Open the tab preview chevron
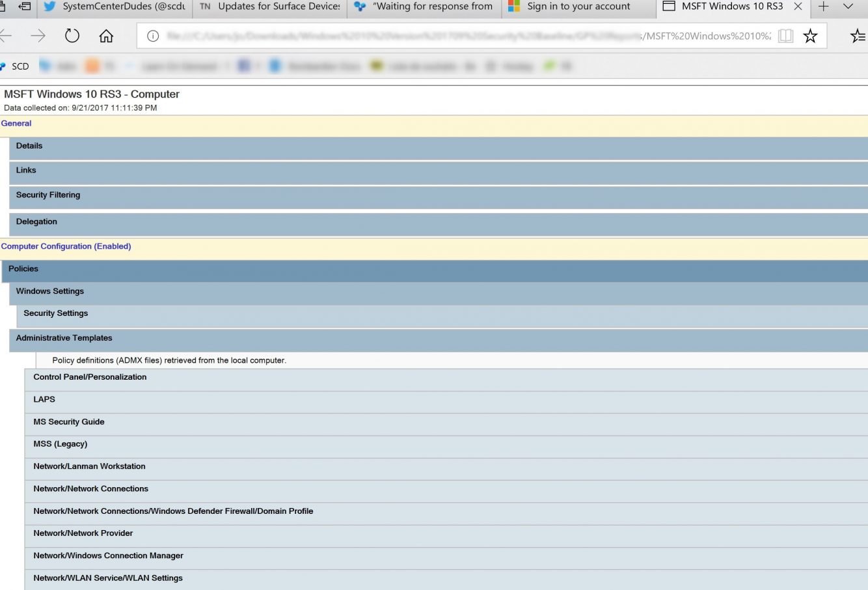The image size is (868, 590). tap(848, 7)
